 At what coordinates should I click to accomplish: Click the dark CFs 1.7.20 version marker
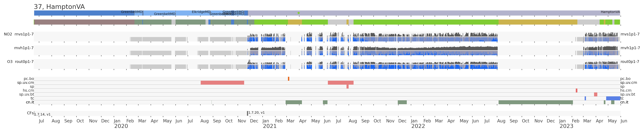tap(248, 114)
